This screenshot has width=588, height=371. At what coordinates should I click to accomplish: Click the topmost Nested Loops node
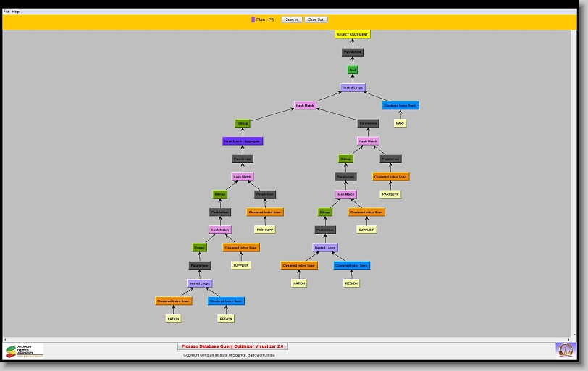point(353,88)
